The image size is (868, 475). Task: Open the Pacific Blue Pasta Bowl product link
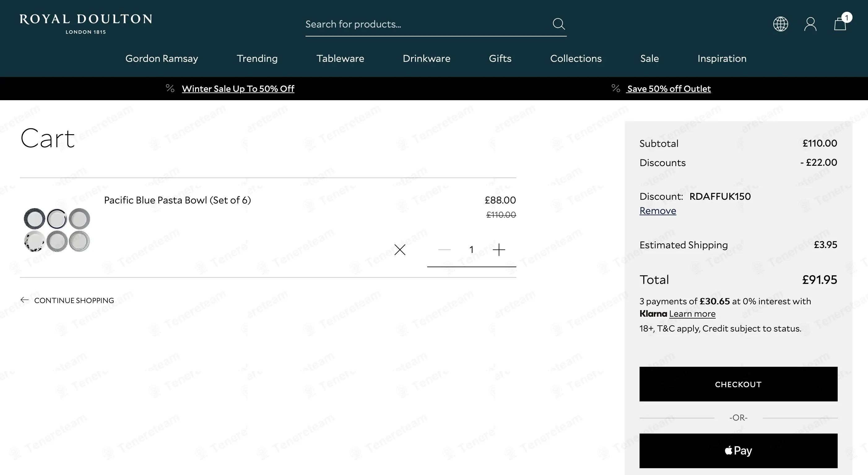(177, 200)
